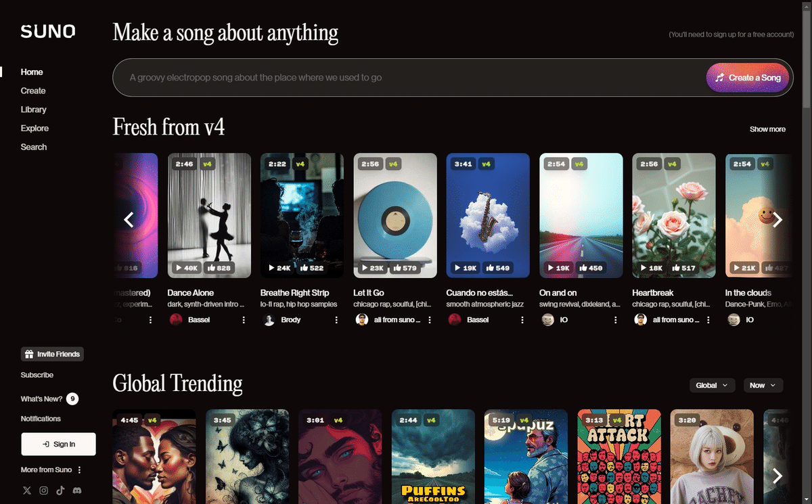Open the Global region dropdown
Viewport: 812px width, 504px height.
tap(713, 385)
